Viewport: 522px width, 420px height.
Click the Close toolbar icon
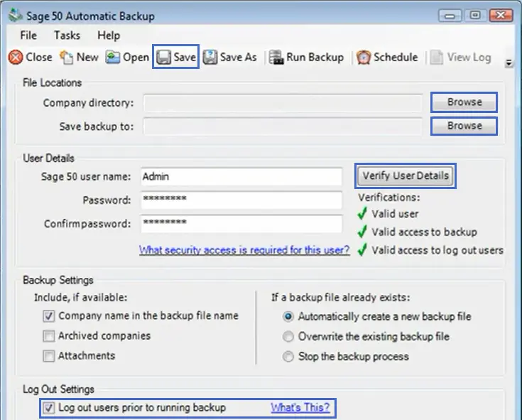pos(16,58)
